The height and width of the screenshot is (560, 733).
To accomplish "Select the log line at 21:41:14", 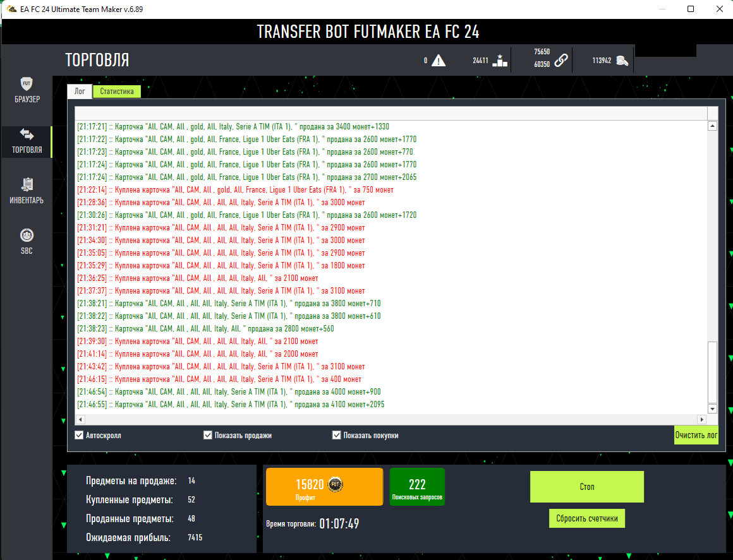I will point(197,354).
